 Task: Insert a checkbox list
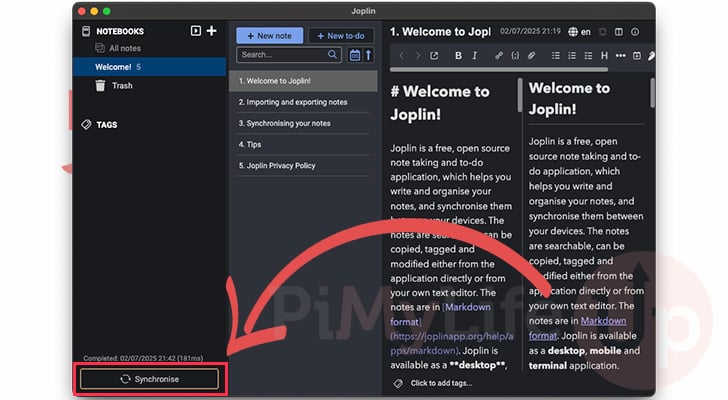(x=588, y=56)
